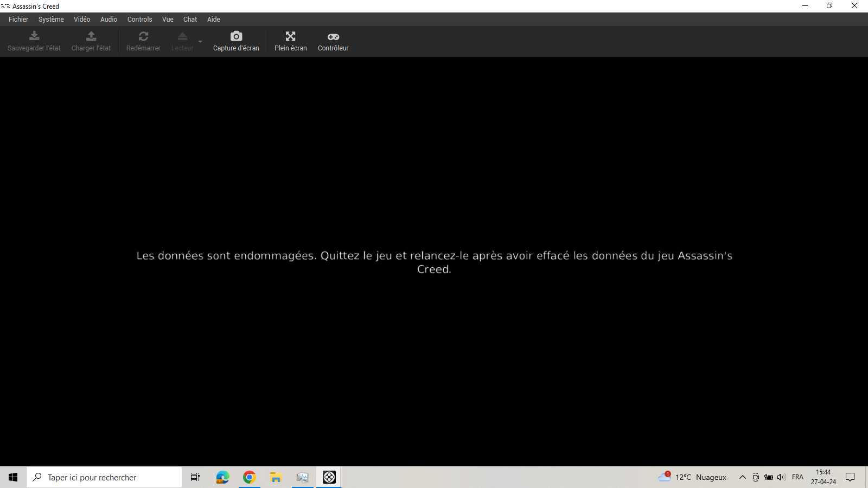This screenshot has height=488, width=868.
Task: Expand the Lecteur dropdown arrow
Action: pos(200,42)
